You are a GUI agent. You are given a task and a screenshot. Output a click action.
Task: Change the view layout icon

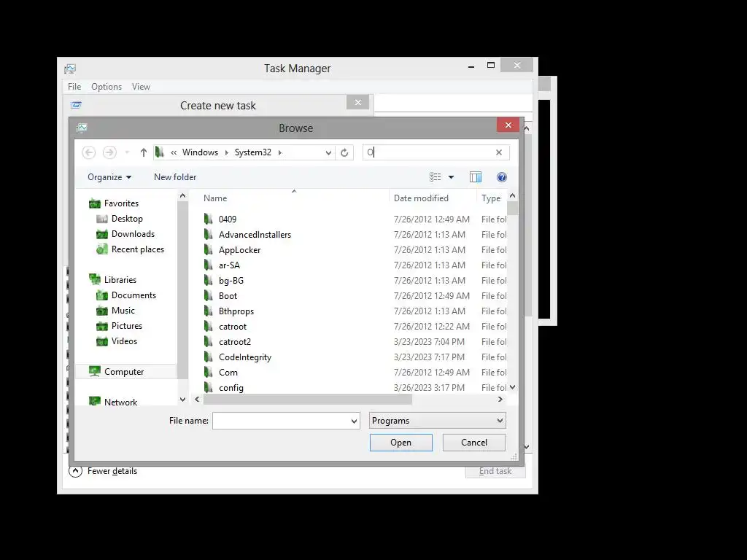(x=435, y=177)
